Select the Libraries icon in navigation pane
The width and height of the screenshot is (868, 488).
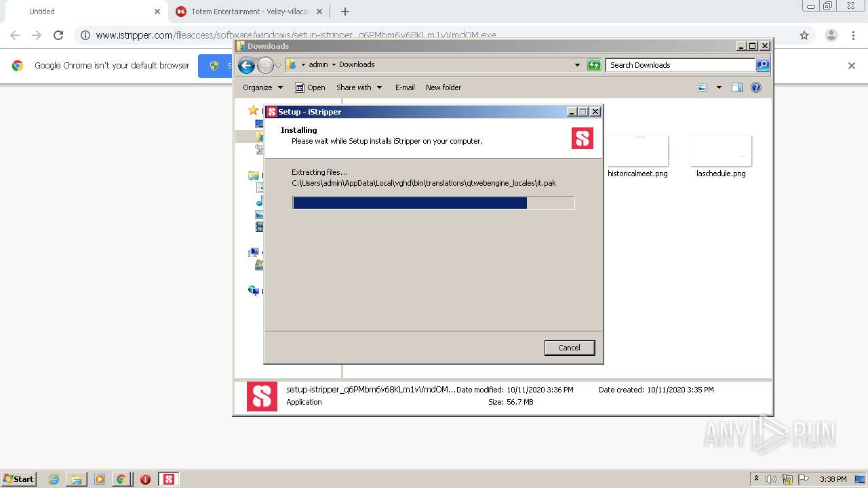click(254, 176)
